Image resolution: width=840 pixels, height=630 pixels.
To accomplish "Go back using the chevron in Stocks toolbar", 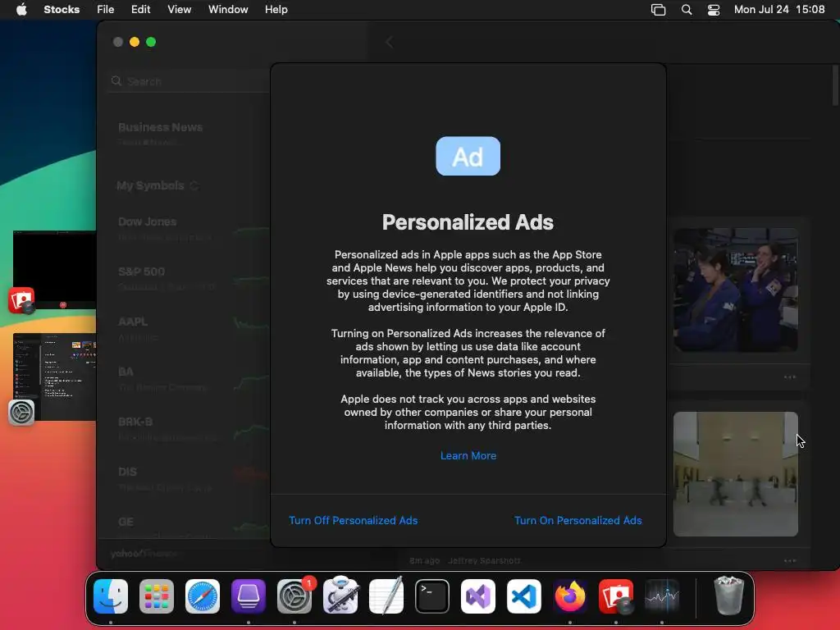I will pos(390,42).
